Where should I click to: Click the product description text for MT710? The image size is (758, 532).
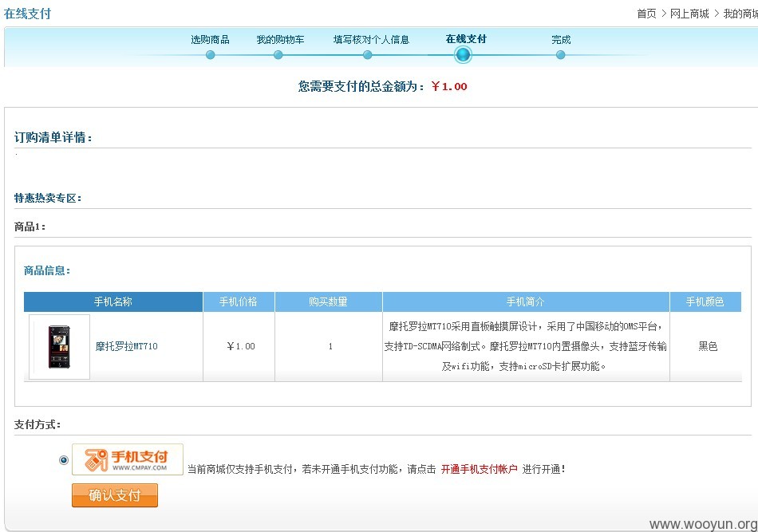click(x=526, y=346)
